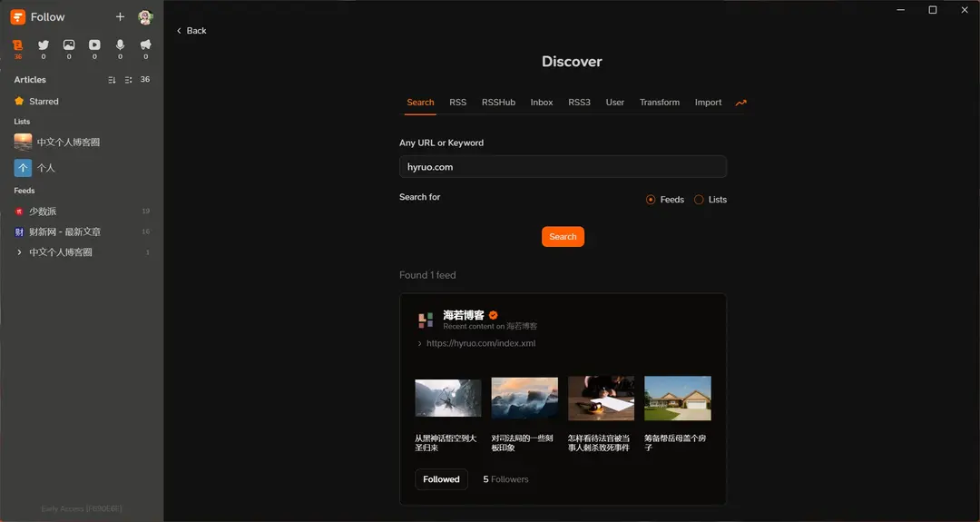Open the Videos view icon

(x=94, y=45)
